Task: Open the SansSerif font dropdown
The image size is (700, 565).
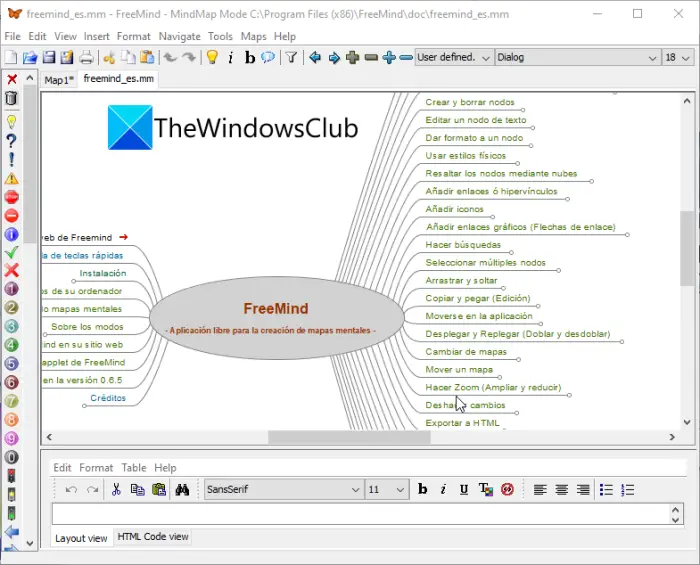Action: [x=283, y=490]
